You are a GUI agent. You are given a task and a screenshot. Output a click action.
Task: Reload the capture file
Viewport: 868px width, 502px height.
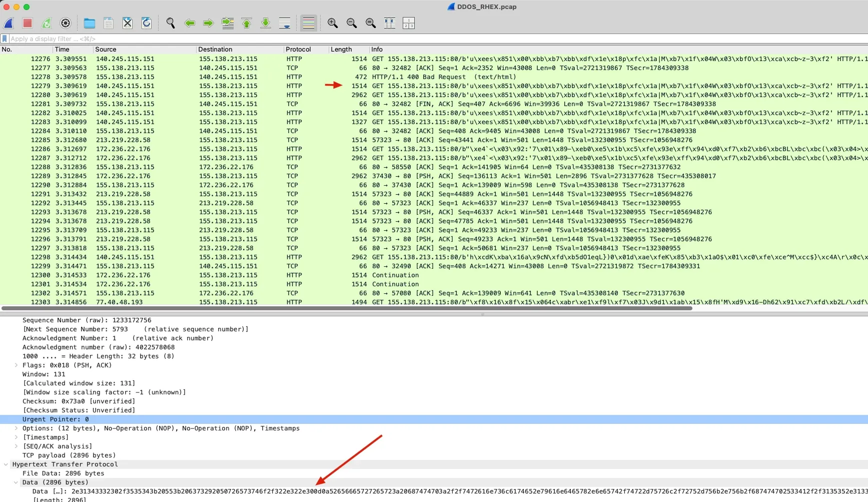(147, 23)
